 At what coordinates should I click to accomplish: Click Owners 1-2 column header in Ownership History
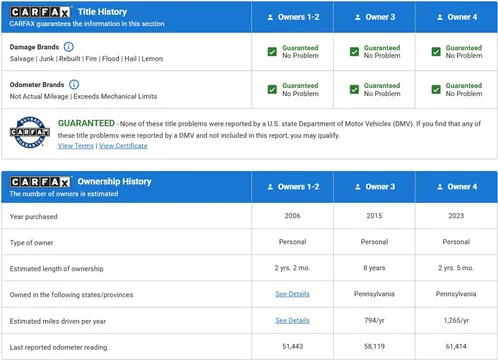point(292,187)
